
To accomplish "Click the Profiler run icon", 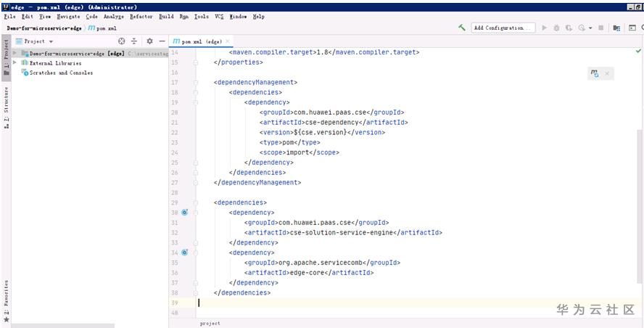I will pyautogui.click(x=582, y=28).
